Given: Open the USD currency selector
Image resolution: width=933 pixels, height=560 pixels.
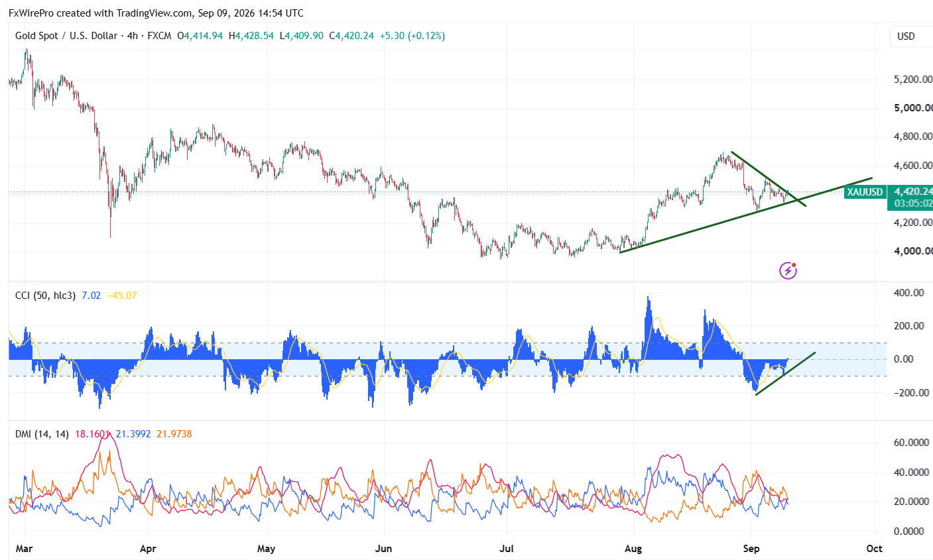Looking at the screenshot, I should point(906,36).
